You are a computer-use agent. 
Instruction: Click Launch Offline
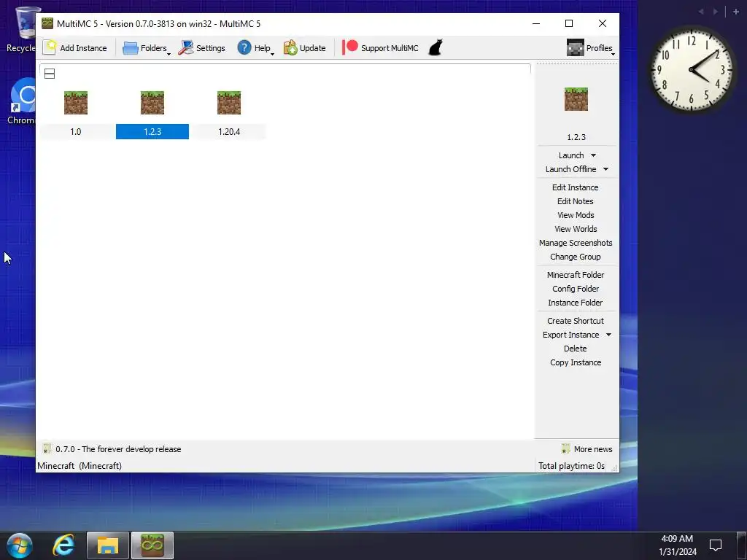tap(570, 169)
